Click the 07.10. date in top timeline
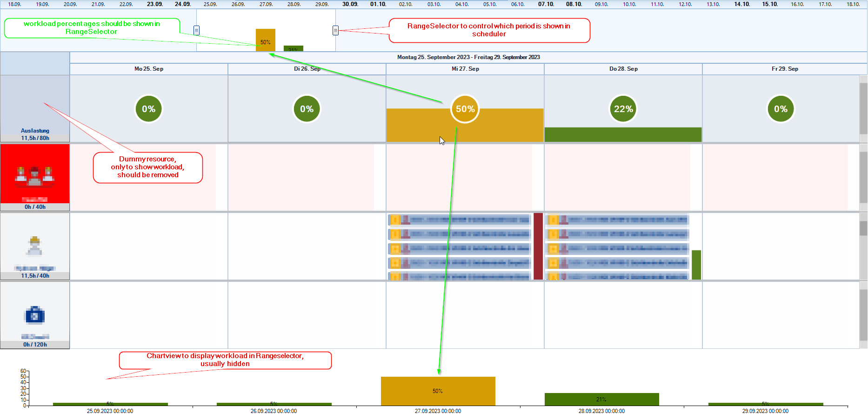The image size is (868, 420). pyautogui.click(x=546, y=4)
